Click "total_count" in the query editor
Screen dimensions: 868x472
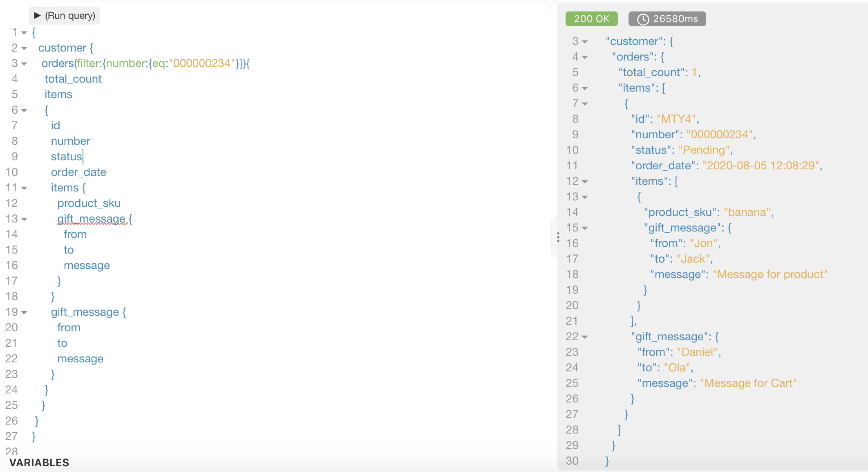pyautogui.click(x=73, y=79)
